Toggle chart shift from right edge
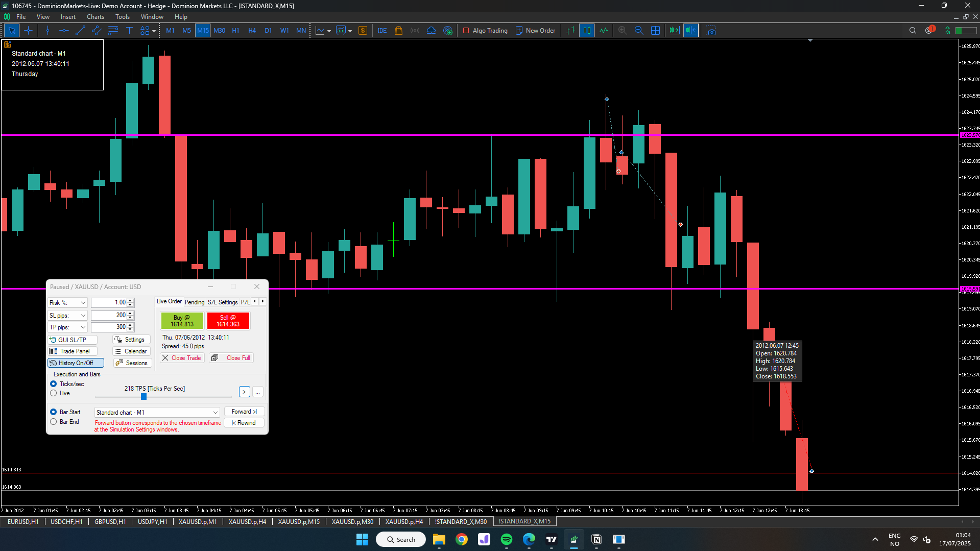Image resolution: width=980 pixels, height=551 pixels. (x=691, y=31)
